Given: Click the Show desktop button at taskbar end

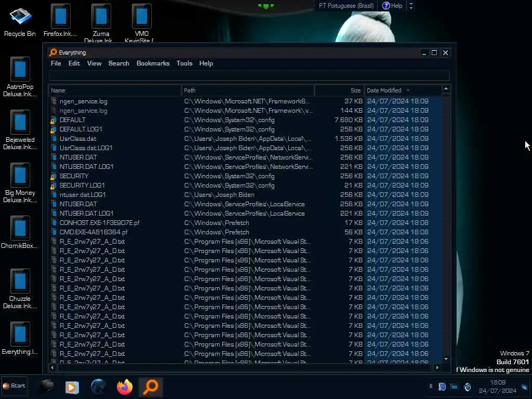Looking at the screenshot, I should (525, 387).
